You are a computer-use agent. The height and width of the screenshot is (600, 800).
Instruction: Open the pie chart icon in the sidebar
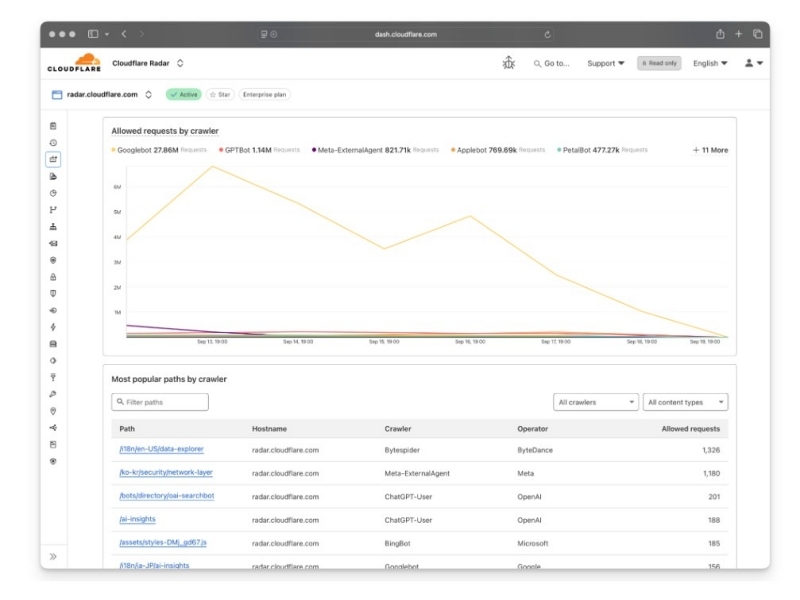[53, 193]
